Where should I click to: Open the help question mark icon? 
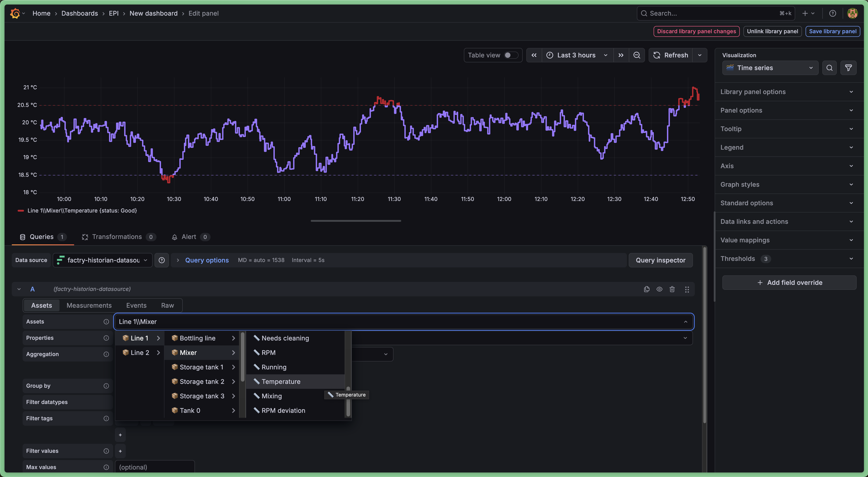pos(832,14)
